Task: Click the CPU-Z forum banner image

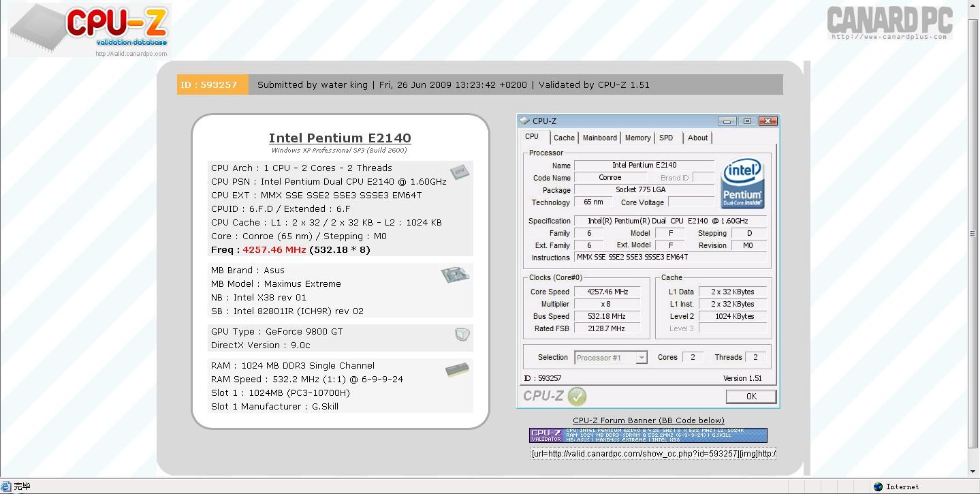Action: click(648, 435)
